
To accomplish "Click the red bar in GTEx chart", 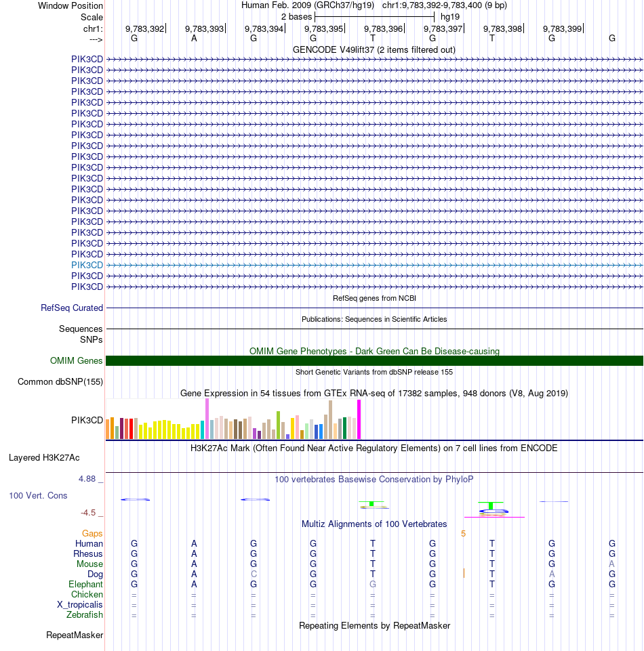I will tap(132, 429).
